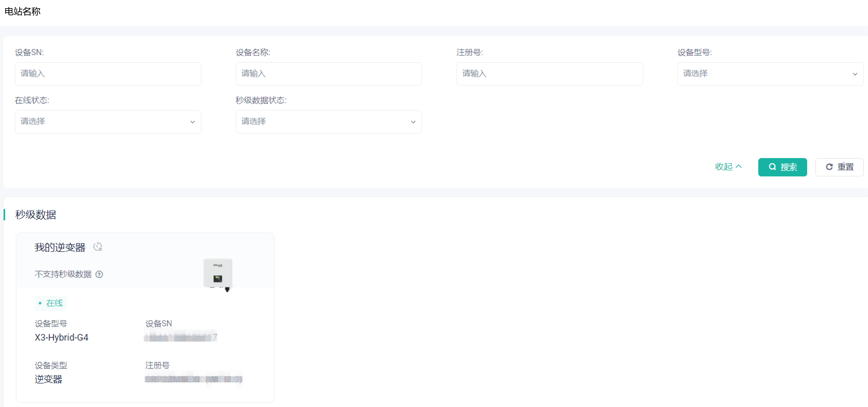Click the X3-Hybrid-G4 model value

pyautogui.click(x=61, y=338)
